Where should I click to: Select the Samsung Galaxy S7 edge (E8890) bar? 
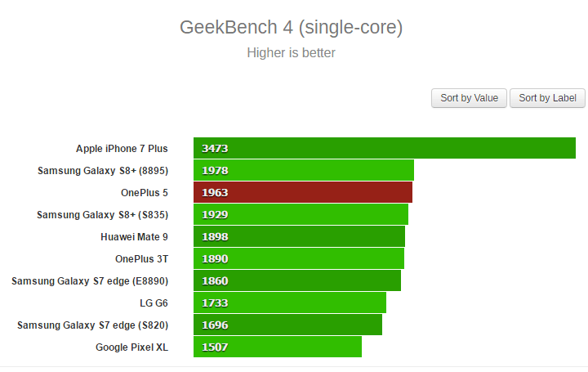tap(297, 280)
